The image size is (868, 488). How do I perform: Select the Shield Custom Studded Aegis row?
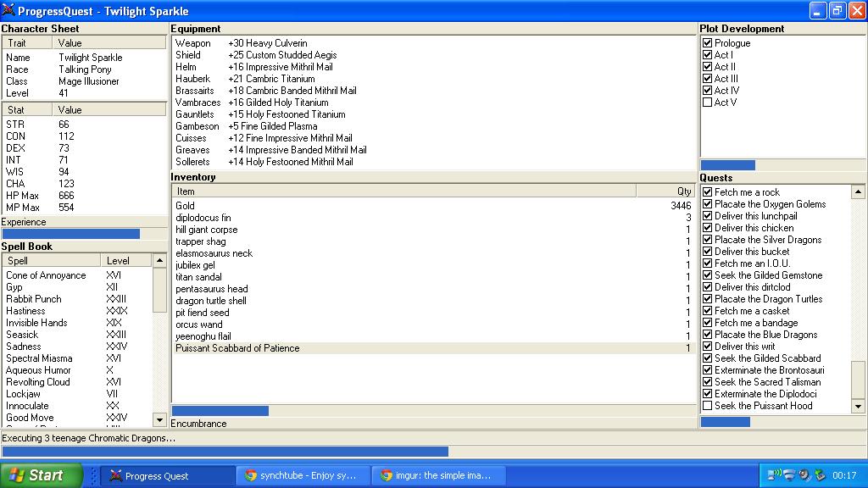pos(433,55)
